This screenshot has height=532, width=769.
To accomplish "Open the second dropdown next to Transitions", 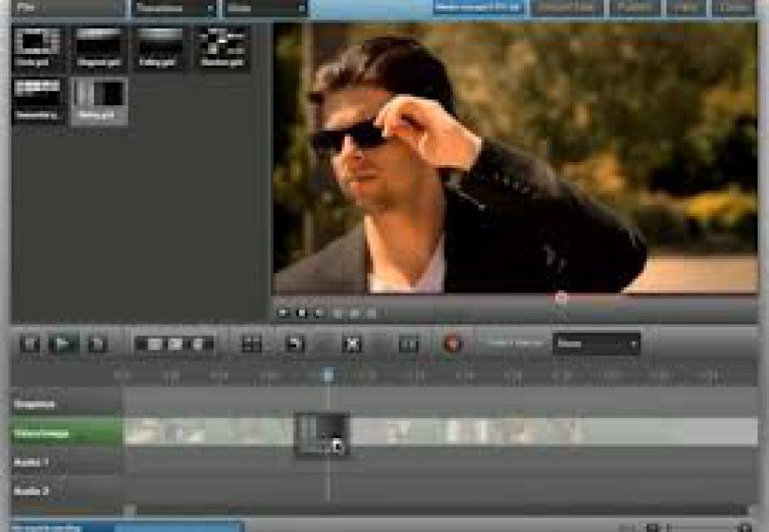I will 267,8.
